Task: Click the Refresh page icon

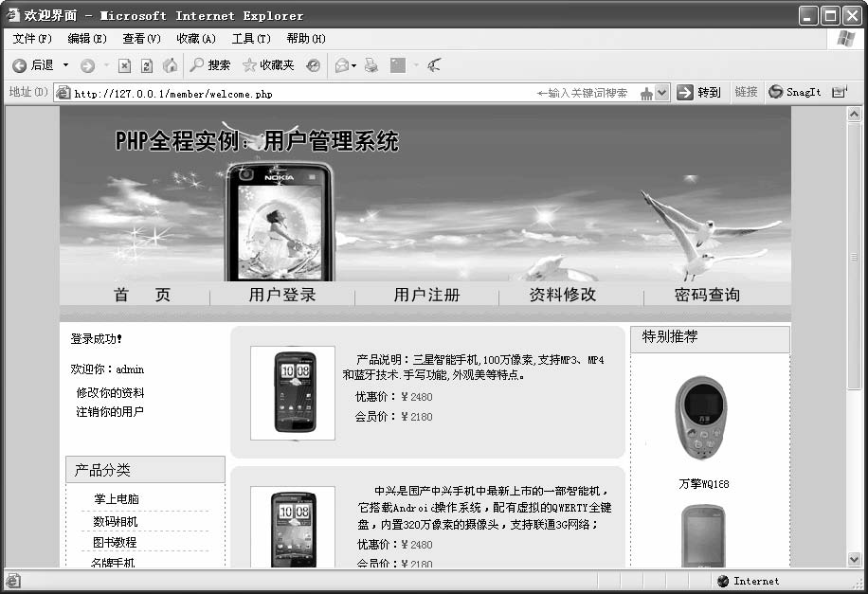Action: coord(147,66)
